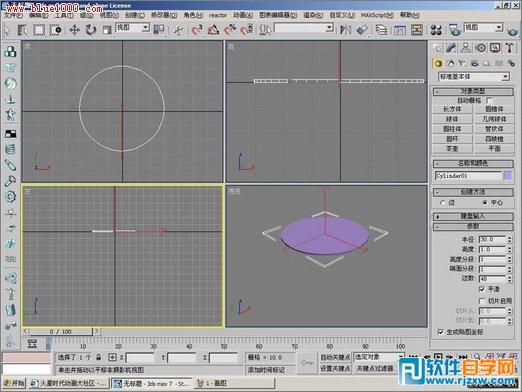Click the Cylinder (圆柱体) primitive button

coord(452,129)
